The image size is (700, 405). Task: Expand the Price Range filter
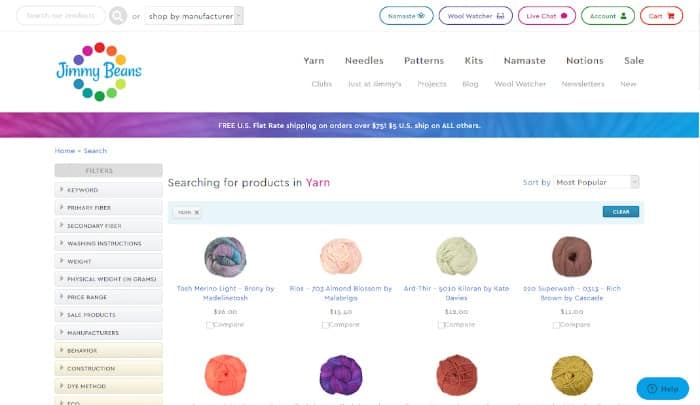click(108, 296)
